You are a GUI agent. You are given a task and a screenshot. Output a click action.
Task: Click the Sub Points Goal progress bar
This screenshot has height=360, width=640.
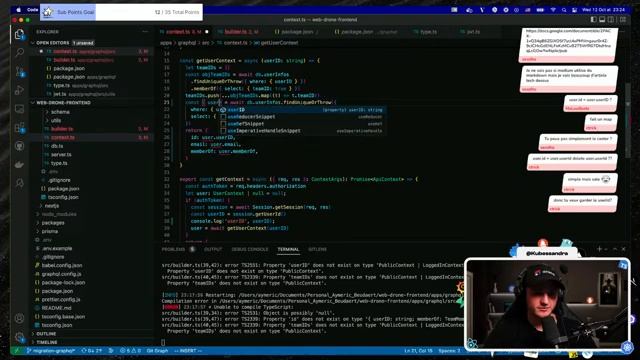coord(121,12)
